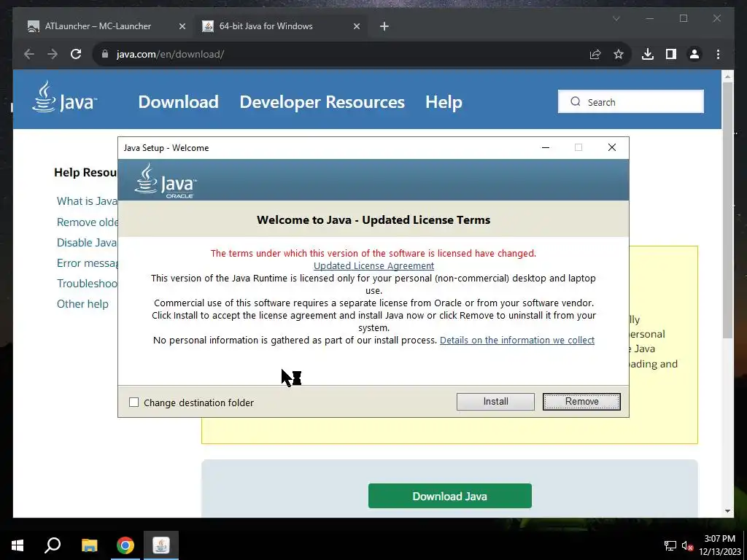Viewport: 747px width, 560px height.
Task: View site information lock icon
Action: [105, 54]
